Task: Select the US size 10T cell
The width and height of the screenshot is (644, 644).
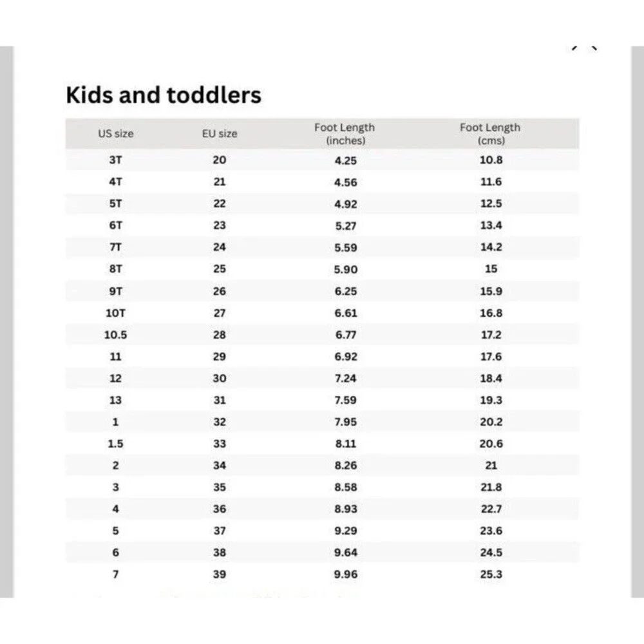Action: coord(116,313)
